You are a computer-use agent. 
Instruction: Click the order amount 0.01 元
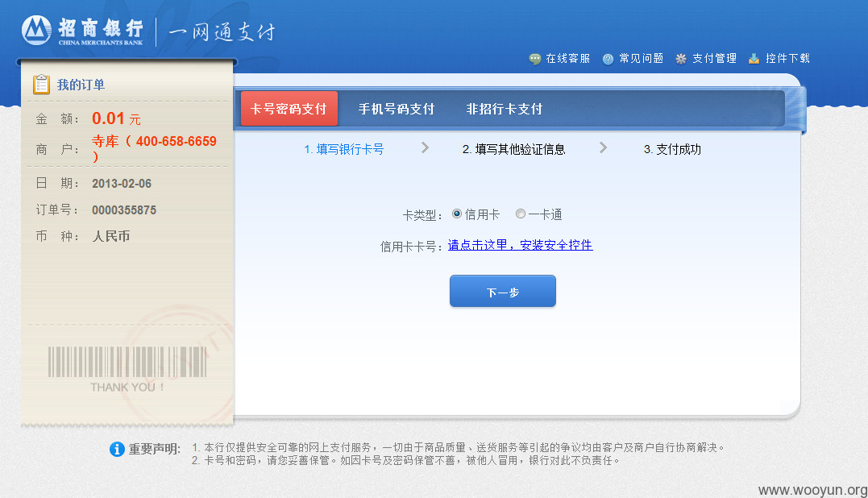(x=116, y=118)
